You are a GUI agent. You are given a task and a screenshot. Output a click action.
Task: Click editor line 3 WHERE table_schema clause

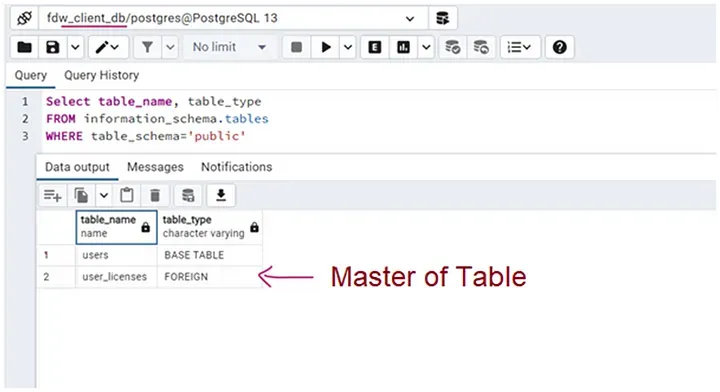click(146, 136)
